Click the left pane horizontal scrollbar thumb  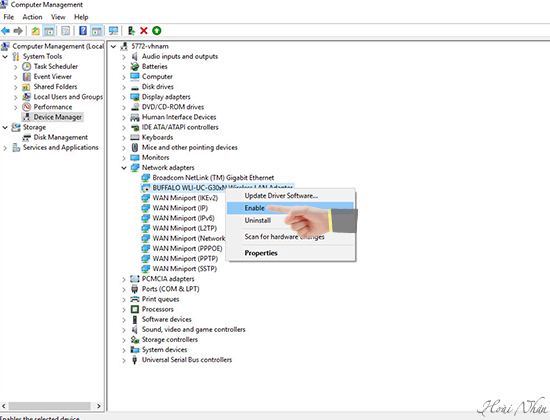[49, 406]
